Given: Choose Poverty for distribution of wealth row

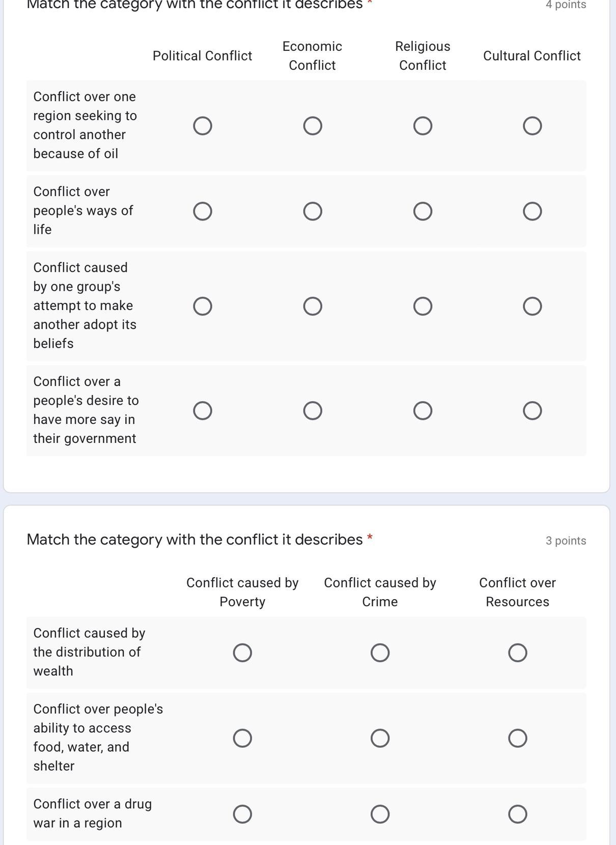Looking at the screenshot, I should [242, 653].
